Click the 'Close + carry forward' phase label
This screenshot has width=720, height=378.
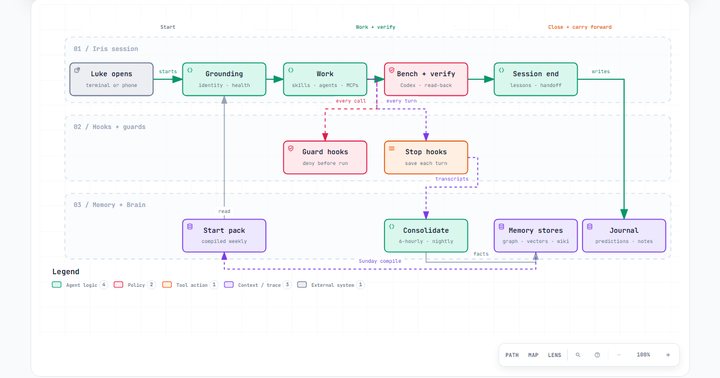click(579, 27)
